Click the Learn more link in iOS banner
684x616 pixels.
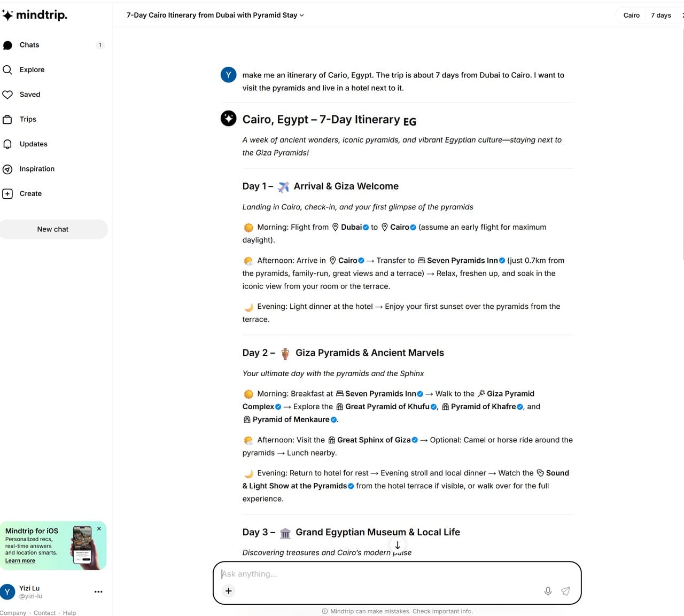pyautogui.click(x=20, y=561)
